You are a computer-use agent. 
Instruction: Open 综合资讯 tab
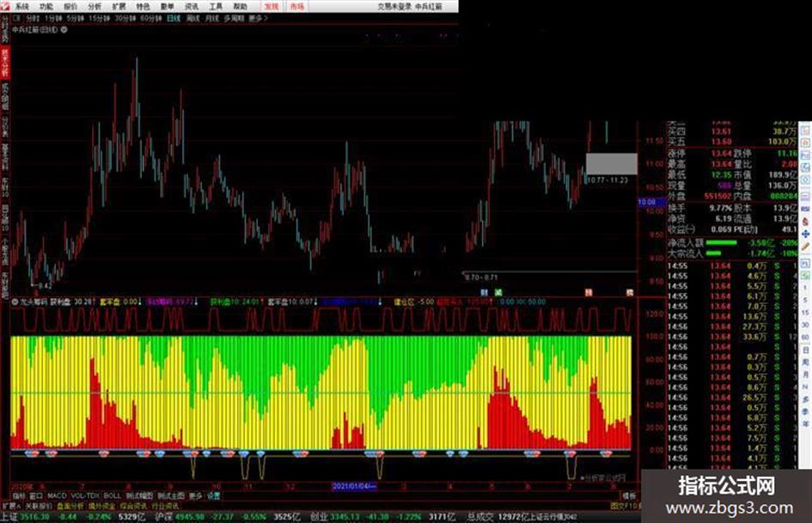[x=133, y=506]
